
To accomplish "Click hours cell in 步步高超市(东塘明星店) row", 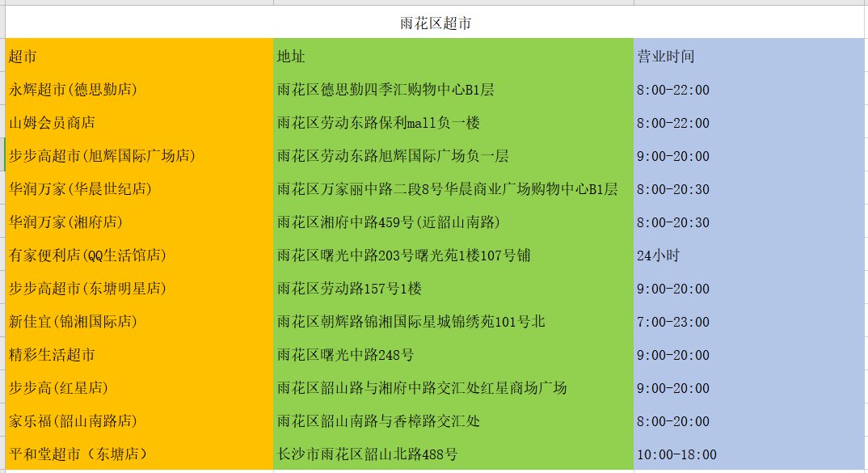I will pyautogui.click(x=749, y=289).
